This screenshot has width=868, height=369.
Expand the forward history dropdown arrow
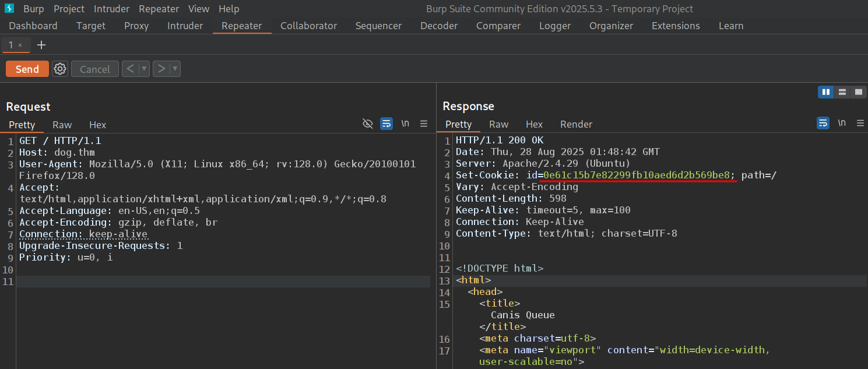(x=174, y=69)
